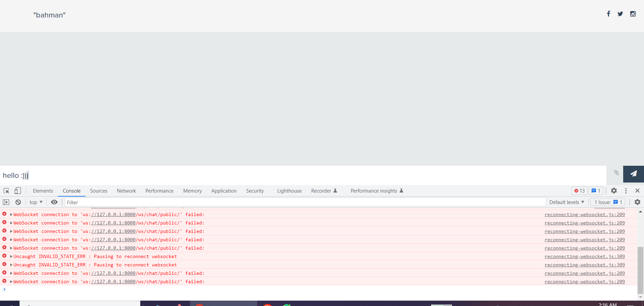Screen dimensions: 644x306
Task: Click the paperclip attachment icon
Action: click(x=616, y=172)
